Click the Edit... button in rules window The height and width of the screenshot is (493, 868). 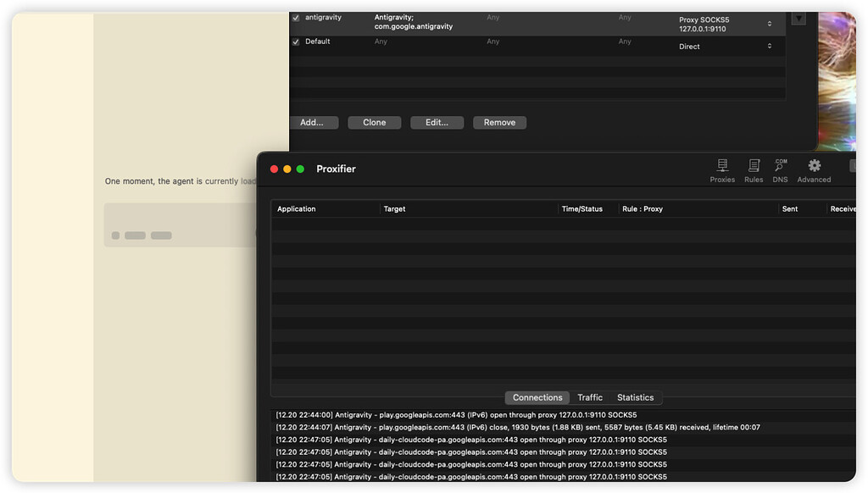(437, 122)
